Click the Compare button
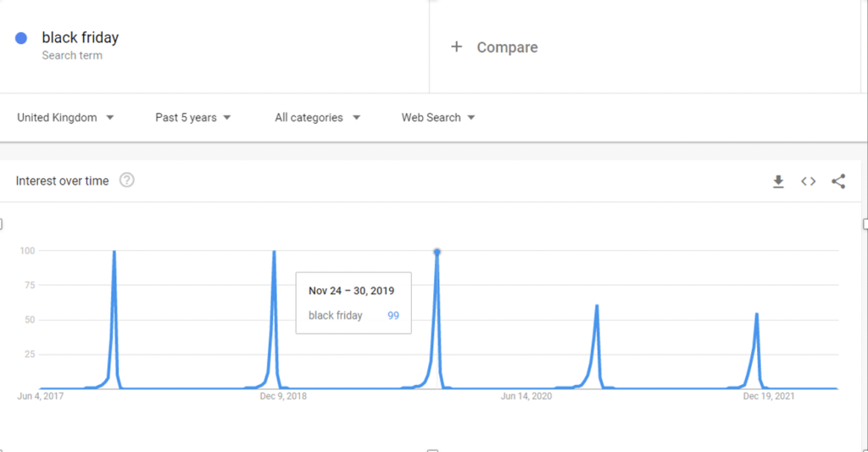 (507, 47)
